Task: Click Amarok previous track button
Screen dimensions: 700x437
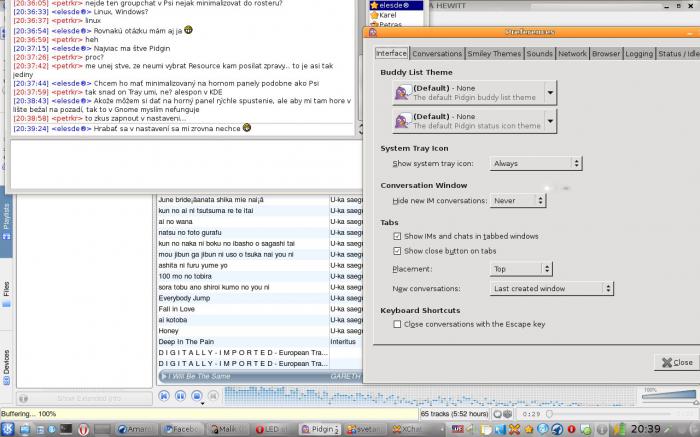Action: click(164, 396)
